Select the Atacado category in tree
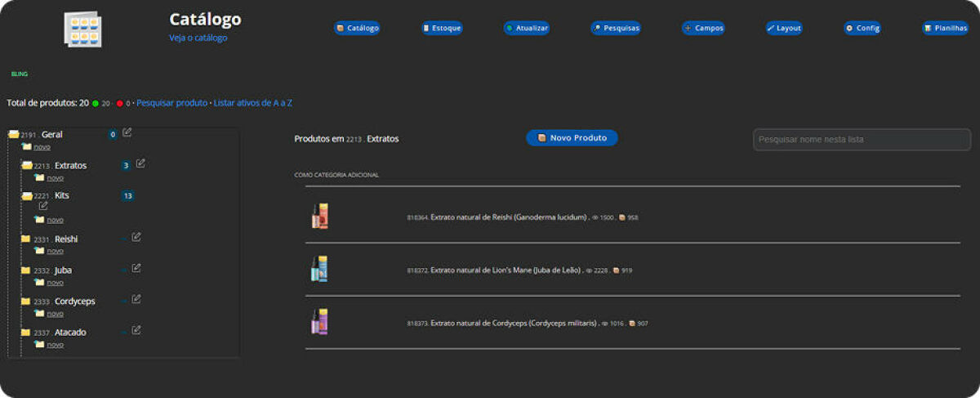 [x=70, y=333]
